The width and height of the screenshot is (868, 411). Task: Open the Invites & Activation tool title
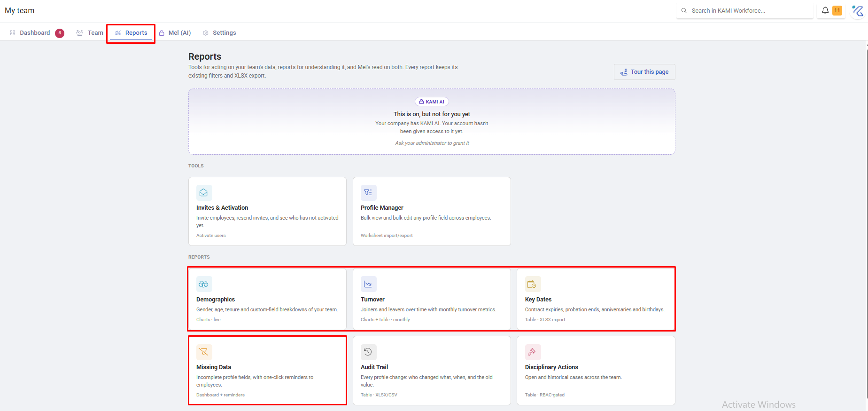[x=222, y=208]
